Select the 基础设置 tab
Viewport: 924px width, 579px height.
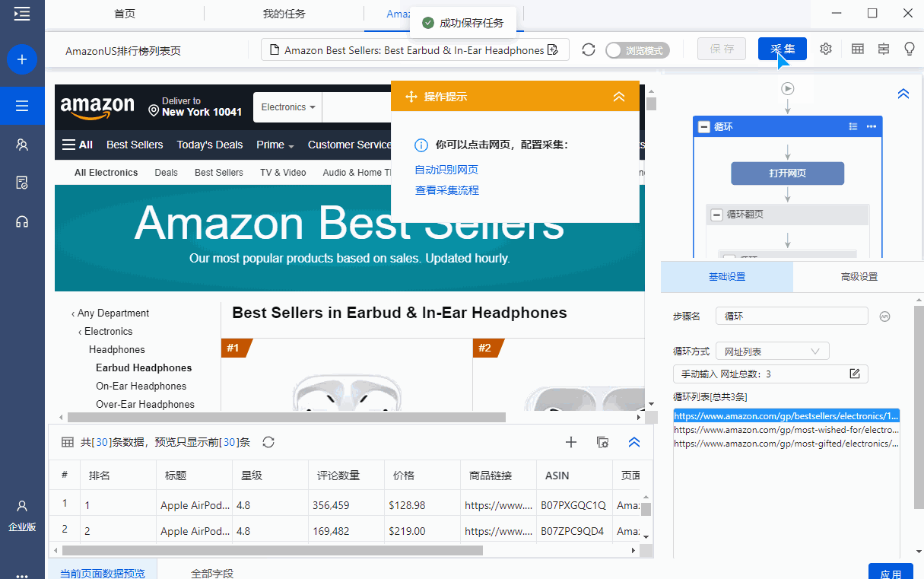[x=727, y=277]
